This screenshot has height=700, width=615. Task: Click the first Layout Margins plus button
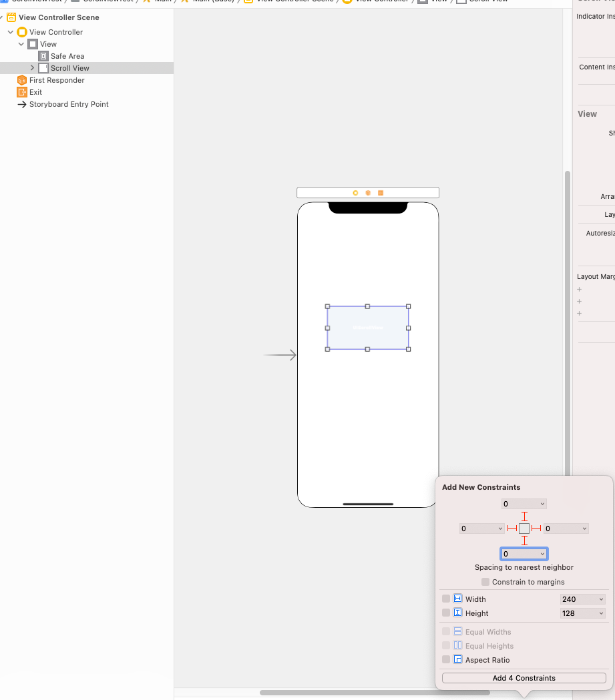[x=579, y=290]
